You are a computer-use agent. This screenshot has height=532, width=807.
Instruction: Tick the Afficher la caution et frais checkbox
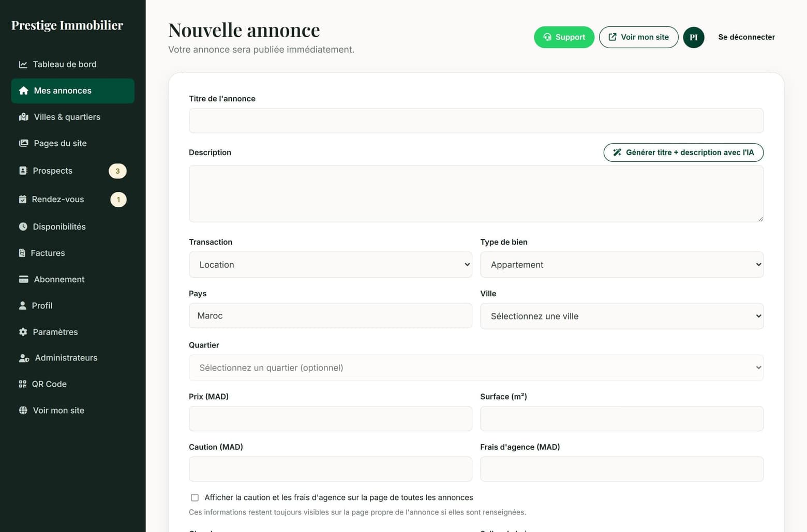(195, 498)
